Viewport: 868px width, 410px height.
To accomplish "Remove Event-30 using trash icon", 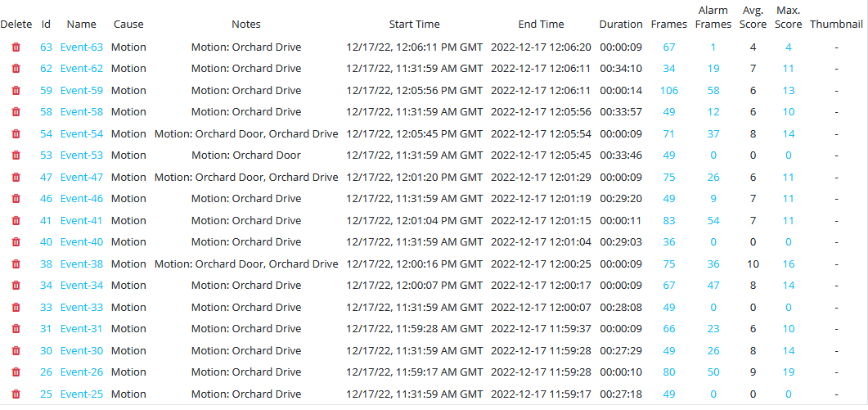I will pyautogui.click(x=16, y=351).
